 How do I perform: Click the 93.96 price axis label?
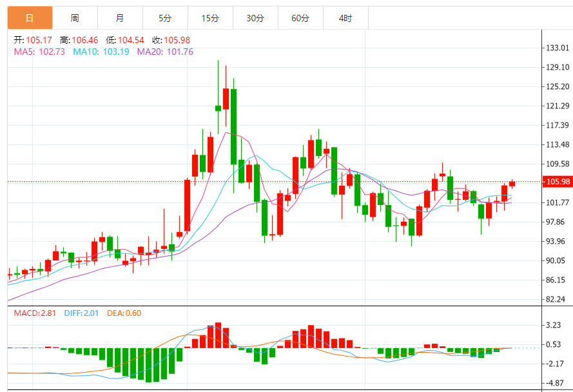point(555,241)
